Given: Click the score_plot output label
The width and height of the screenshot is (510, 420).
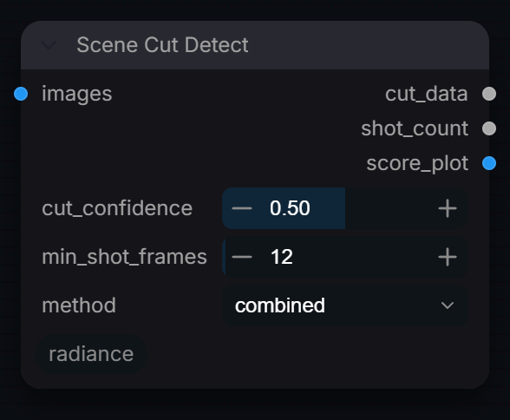Looking at the screenshot, I should coord(417,163).
